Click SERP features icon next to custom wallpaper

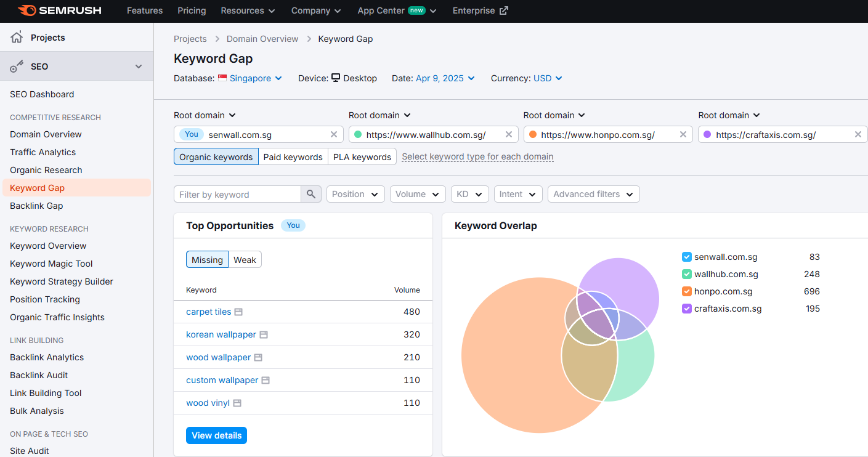click(x=266, y=381)
